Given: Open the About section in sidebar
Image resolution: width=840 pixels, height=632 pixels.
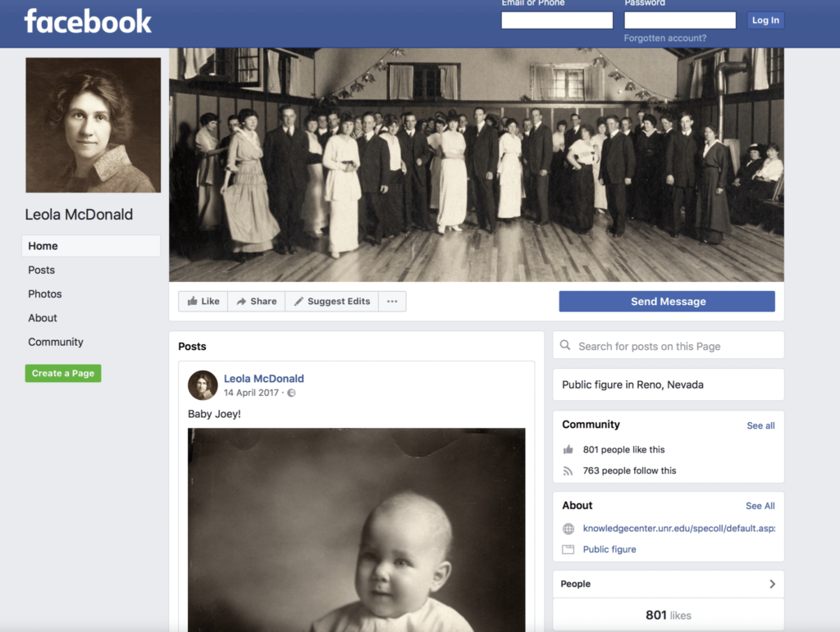Looking at the screenshot, I should 43,318.
